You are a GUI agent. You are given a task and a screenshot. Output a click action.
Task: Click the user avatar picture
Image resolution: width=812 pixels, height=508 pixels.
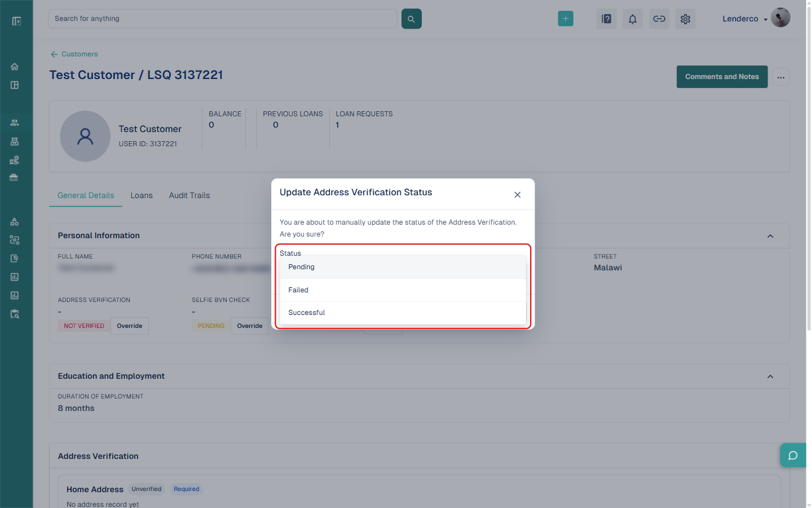coord(780,17)
